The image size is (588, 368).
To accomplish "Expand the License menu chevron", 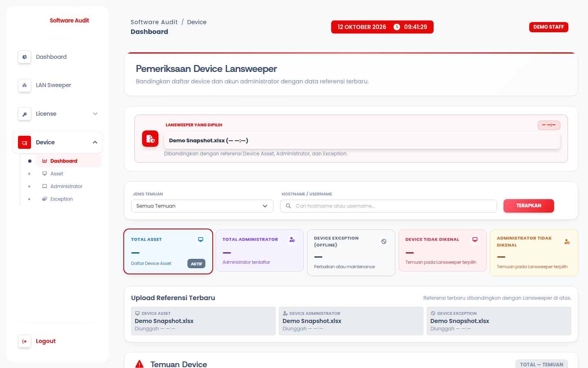I will coord(95,114).
